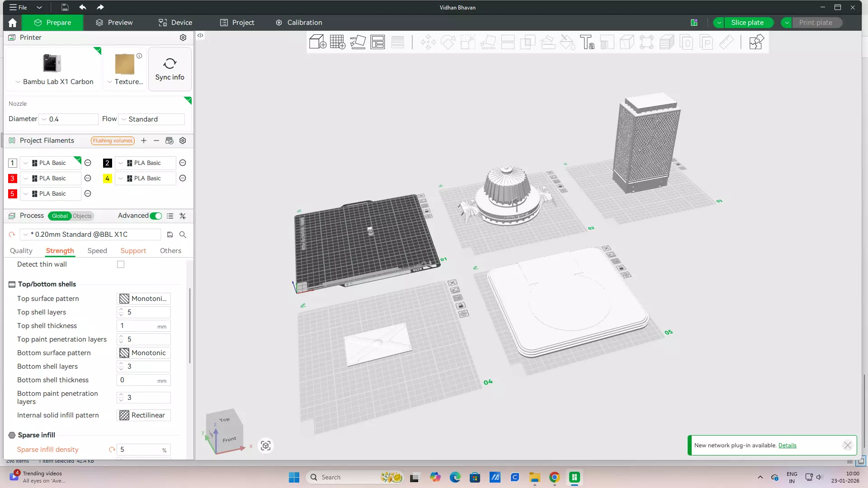
Task: Open Slice plate options arrow
Action: point(719,23)
